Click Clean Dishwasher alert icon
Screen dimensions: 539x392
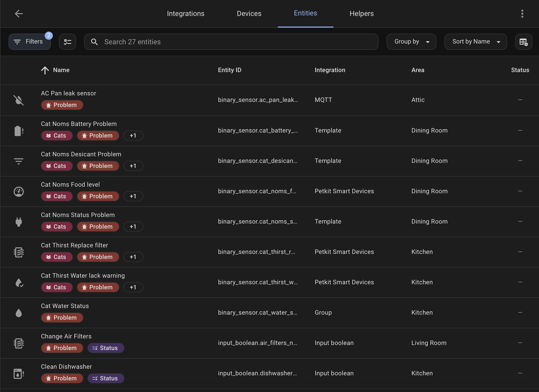(18, 374)
